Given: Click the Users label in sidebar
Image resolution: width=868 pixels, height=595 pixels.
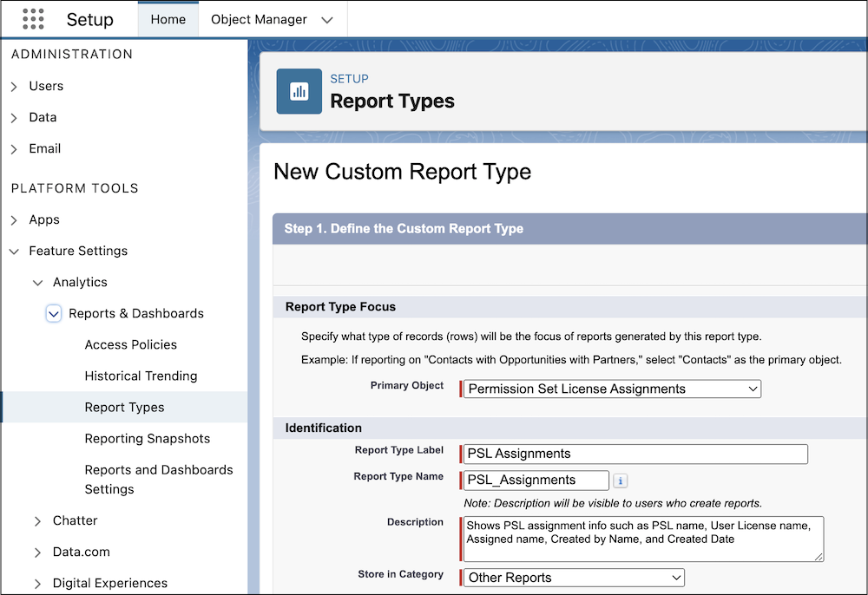Looking at the screenshot, I should pos(46,86).
